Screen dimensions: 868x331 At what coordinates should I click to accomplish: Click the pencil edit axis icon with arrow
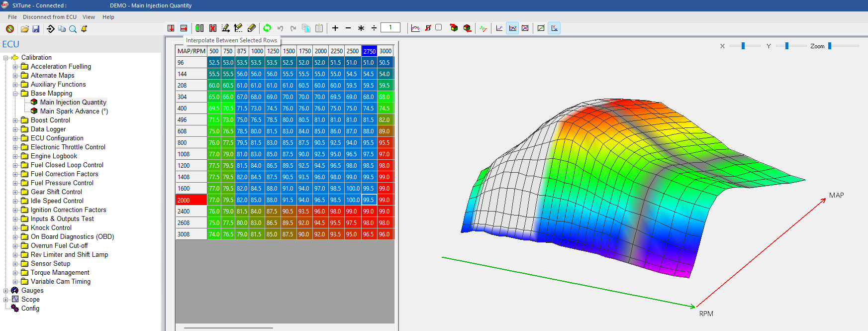pos(225,28)
